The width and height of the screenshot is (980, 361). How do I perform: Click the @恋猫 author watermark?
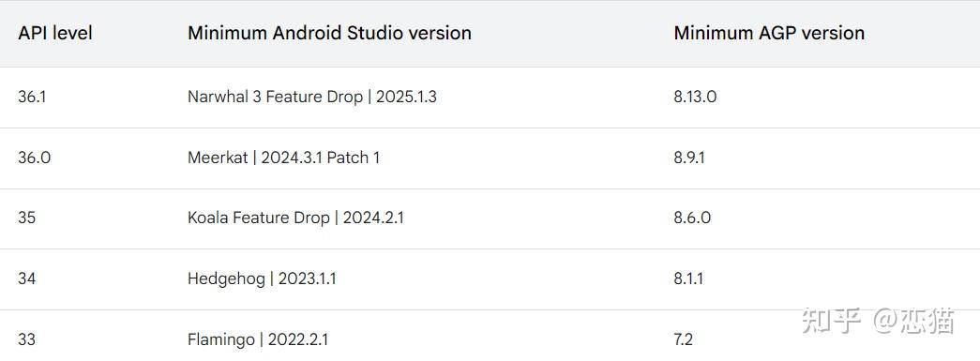913,321
